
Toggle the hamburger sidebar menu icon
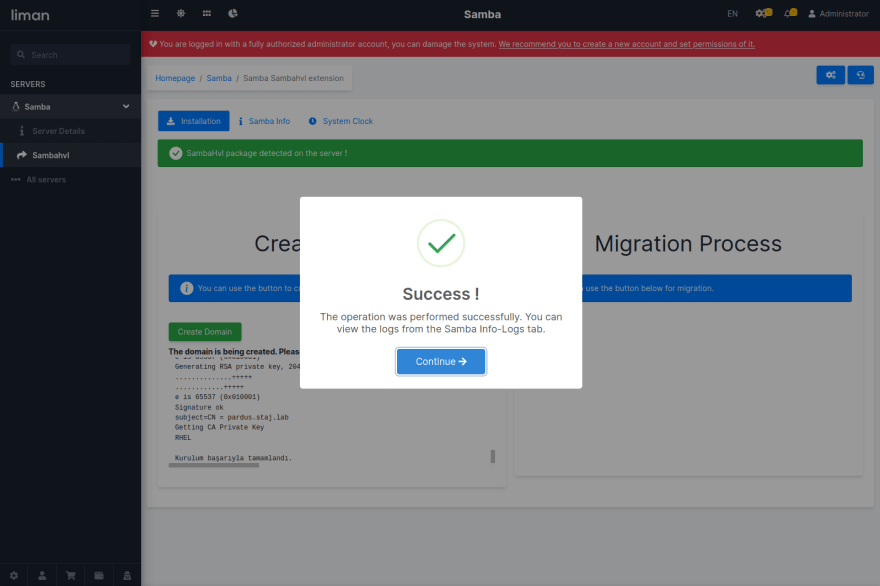155,13
